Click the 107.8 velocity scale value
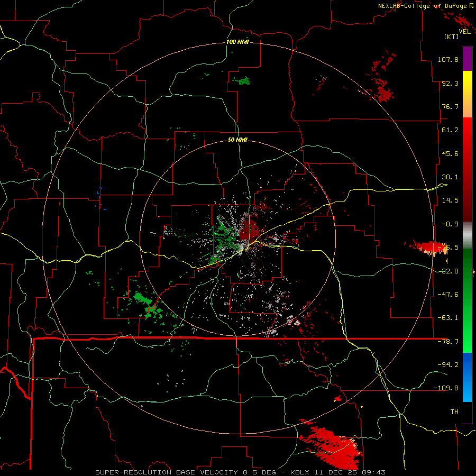The height and width of the screenshot is (476, 476). point(448,59)
